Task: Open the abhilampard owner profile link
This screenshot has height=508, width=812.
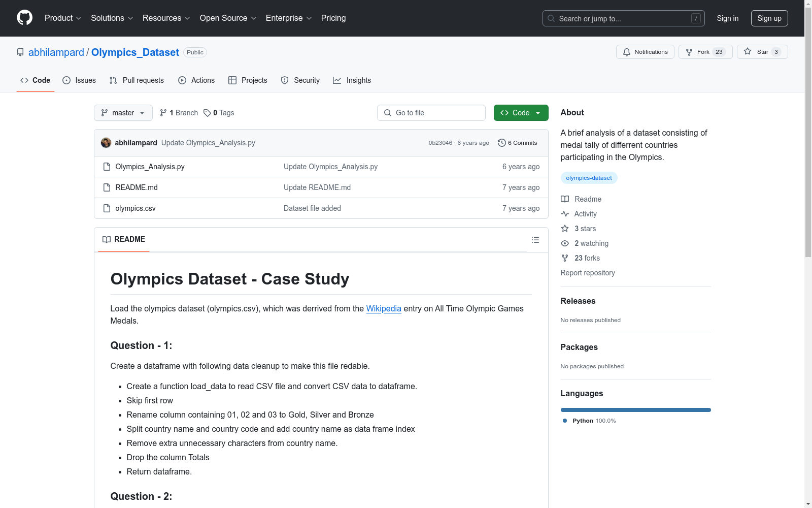Action: point(56,52)
